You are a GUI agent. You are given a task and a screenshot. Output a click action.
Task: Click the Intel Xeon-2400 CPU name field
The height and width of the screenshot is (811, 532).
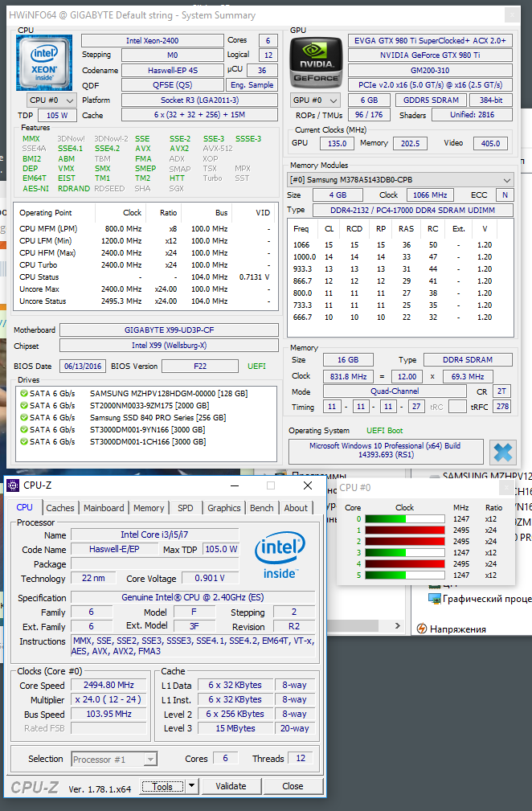152,40
